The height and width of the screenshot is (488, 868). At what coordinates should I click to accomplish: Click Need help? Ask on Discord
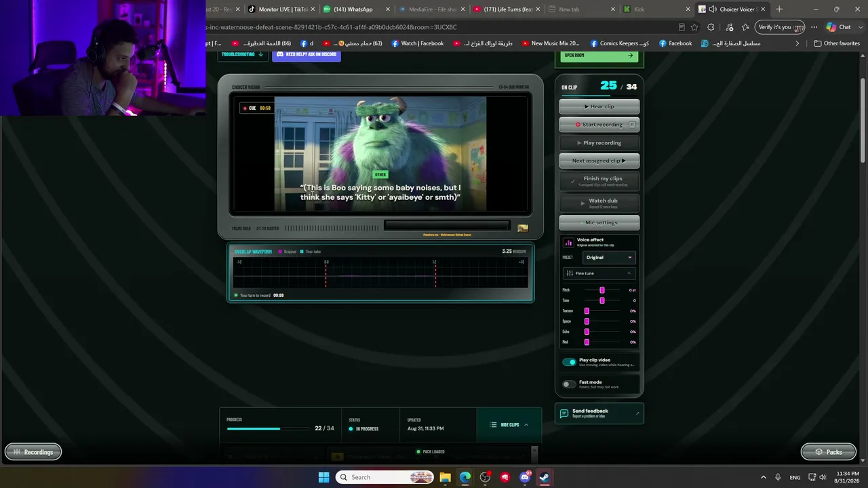(307, 54)
